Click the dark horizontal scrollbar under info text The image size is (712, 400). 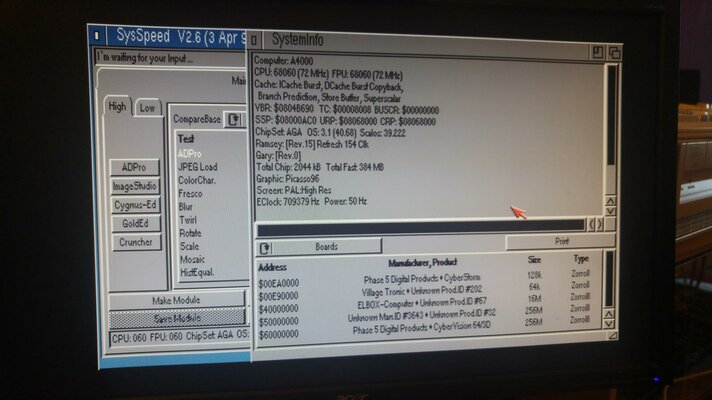[x=420, y=226]
